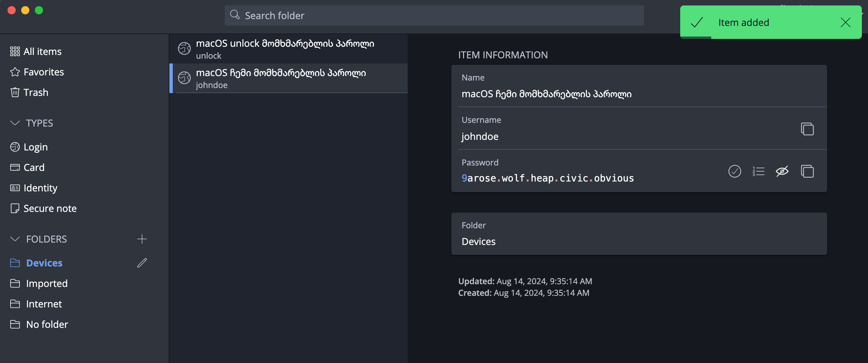Screen dimensions: 868x363
Task: Select the Identity type filter
Action: (40, 188)
